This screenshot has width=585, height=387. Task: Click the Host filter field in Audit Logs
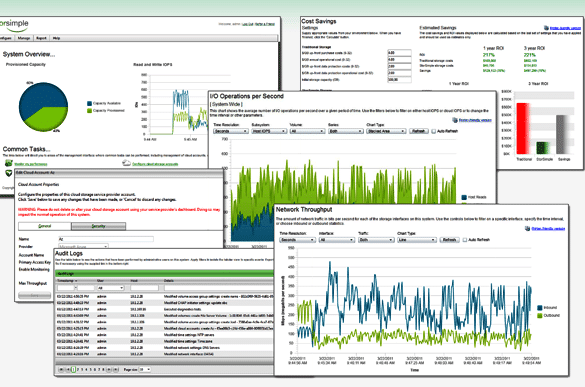coord(145,288)
